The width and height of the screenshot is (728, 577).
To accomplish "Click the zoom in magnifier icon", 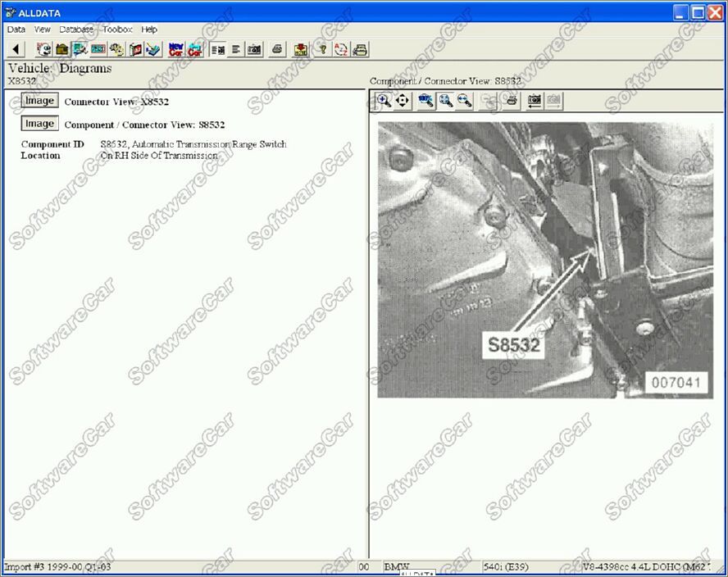I will [383, 101].
